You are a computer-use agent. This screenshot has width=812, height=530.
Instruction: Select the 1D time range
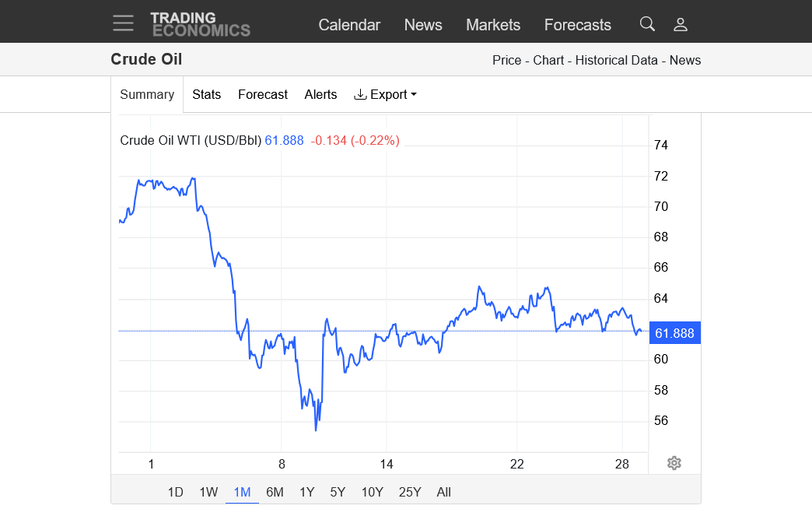point(176,492)
